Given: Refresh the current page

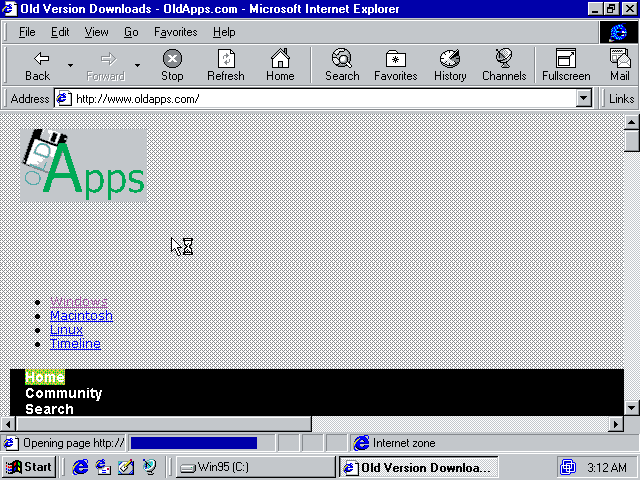Looking at the screenshot, I should pyautogui.click(x=226, y=65).
